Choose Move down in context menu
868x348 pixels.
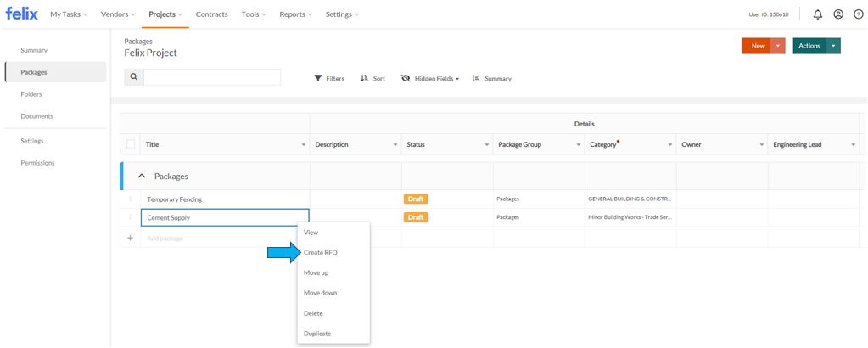[x=333, y=293]
